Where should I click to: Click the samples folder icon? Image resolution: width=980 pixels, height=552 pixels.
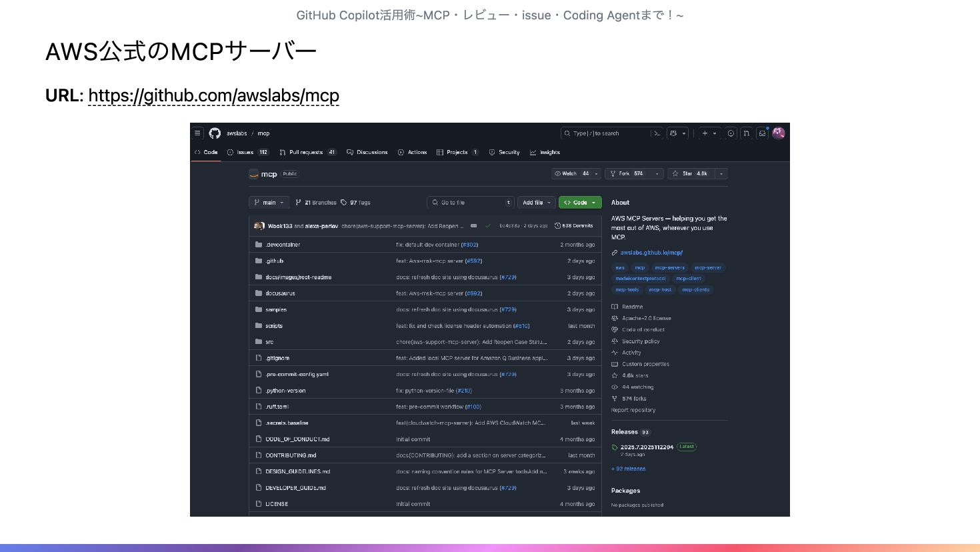point(259,309)
